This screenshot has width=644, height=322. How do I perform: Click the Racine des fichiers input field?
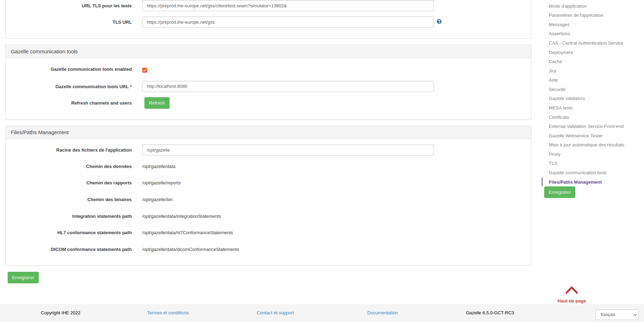coord(288,150)
